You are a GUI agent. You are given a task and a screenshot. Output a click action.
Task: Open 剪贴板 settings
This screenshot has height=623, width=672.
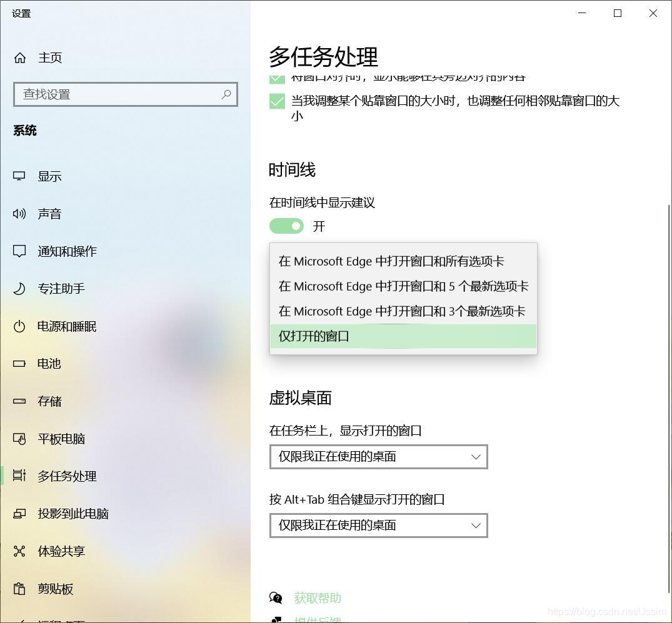pyautogui.click(x=55, y=589)
